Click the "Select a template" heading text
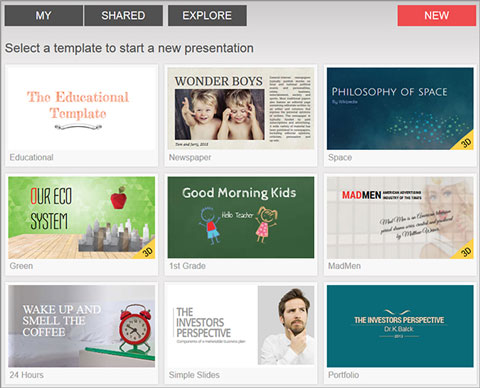The height and width of the screenshot is (388, 480). pos(129,48)
